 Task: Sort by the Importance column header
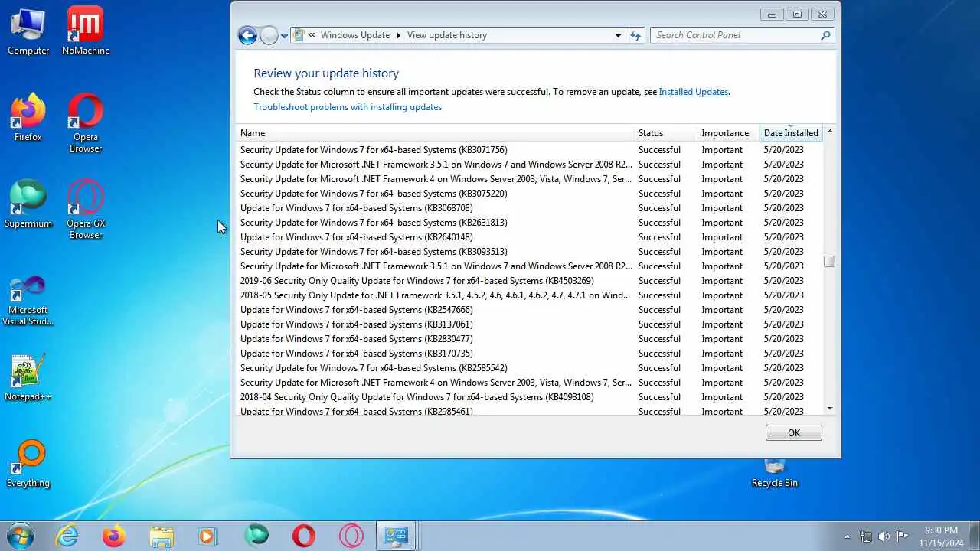pos(728,133)
